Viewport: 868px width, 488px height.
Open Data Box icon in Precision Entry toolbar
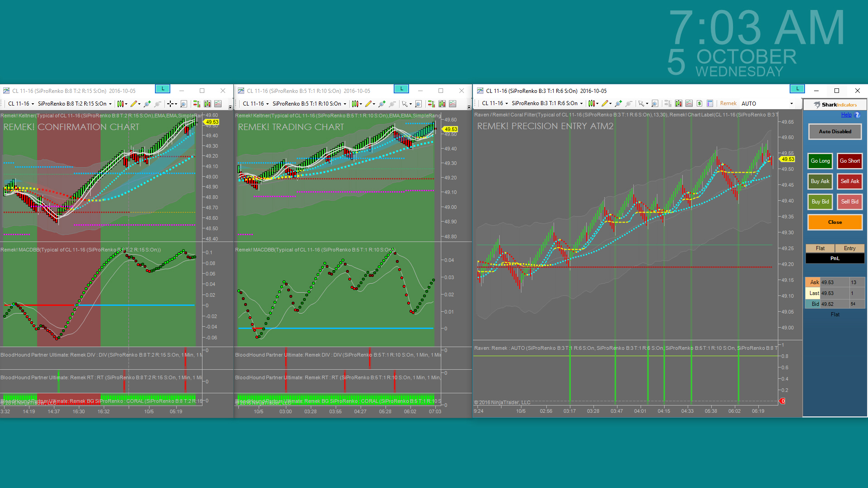(710, 103)
